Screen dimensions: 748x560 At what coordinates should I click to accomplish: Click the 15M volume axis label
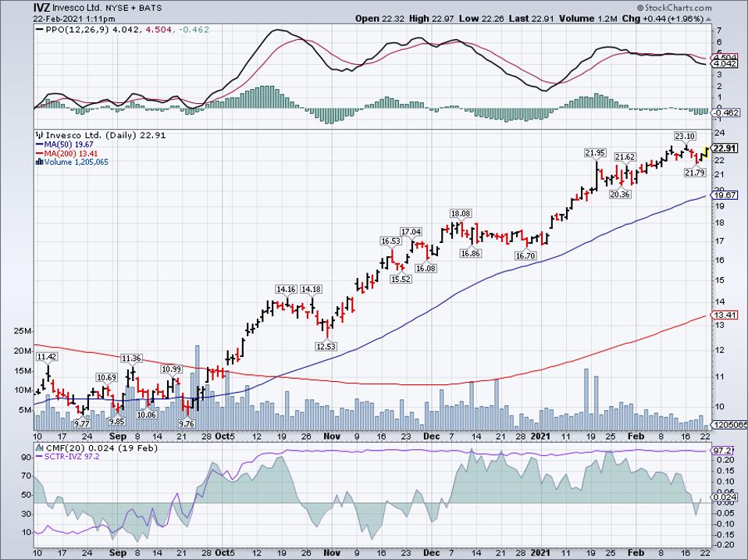pos(23,371)
